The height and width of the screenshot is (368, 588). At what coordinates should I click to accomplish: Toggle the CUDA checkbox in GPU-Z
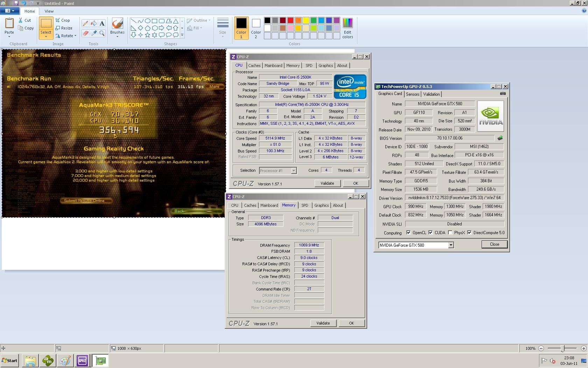430,233
